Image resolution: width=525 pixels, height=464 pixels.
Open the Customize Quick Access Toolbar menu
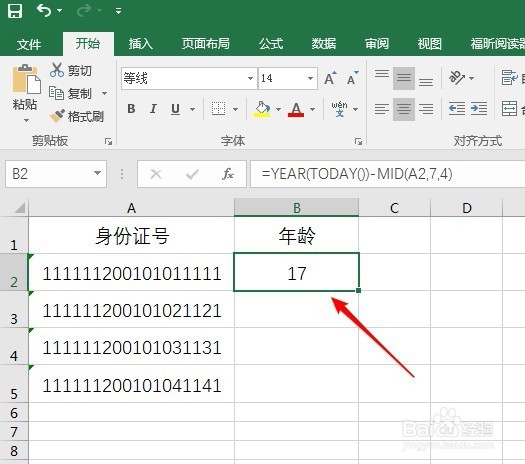click(x=118, y=11)
